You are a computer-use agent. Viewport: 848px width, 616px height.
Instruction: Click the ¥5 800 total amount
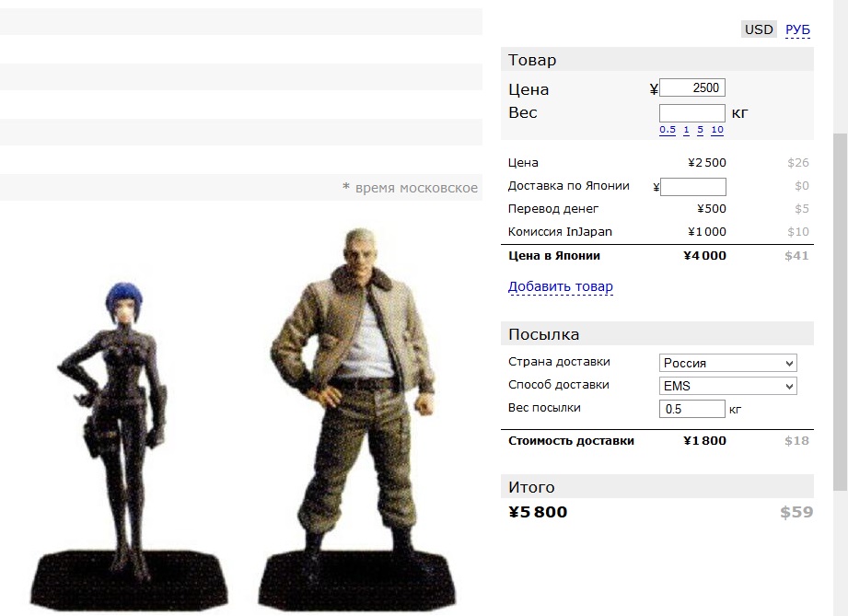(538, 512)
